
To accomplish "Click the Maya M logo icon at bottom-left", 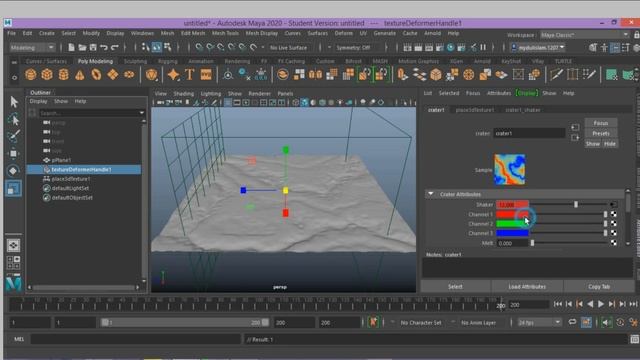I will pos(13,283).
